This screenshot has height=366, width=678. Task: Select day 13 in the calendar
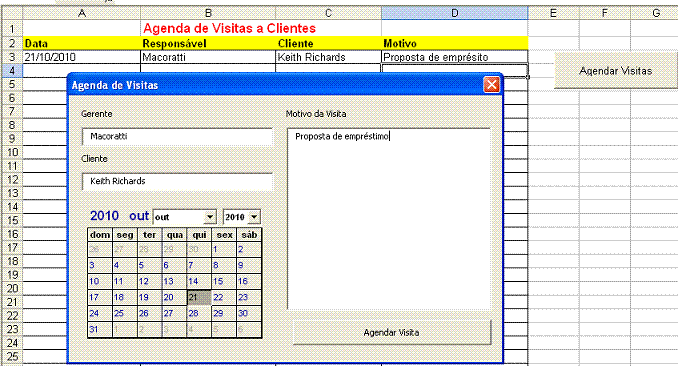point(174,282)
